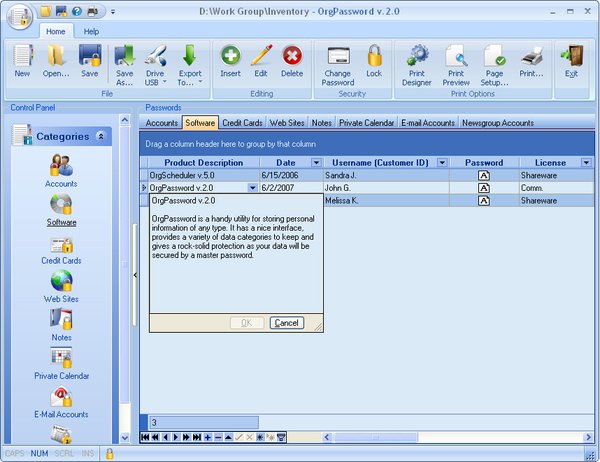The width and height of the screenshot is (600, 462).
Task: Open the Help ribbon tab
Action: pos(91,31)
